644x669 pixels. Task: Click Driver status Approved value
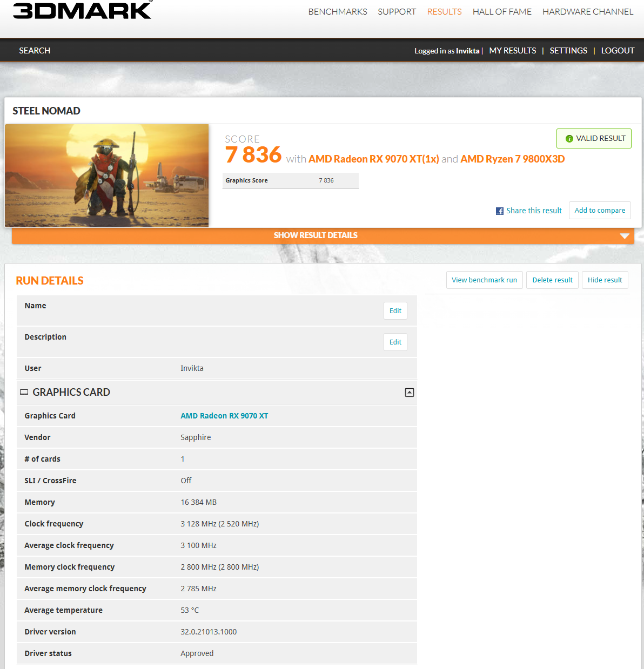(197, 653)
